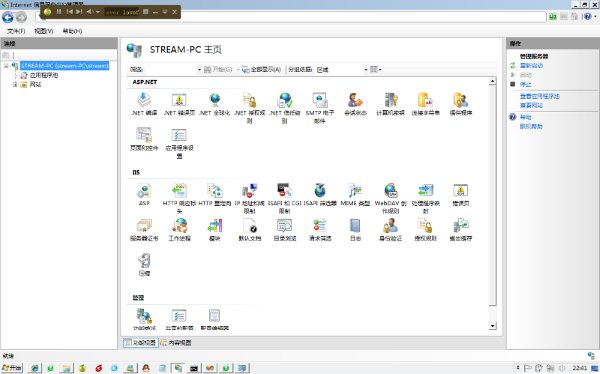Open the HTTP 响应标头 (HTTP Response Headers) feature
600x374 pixels.
179,198
